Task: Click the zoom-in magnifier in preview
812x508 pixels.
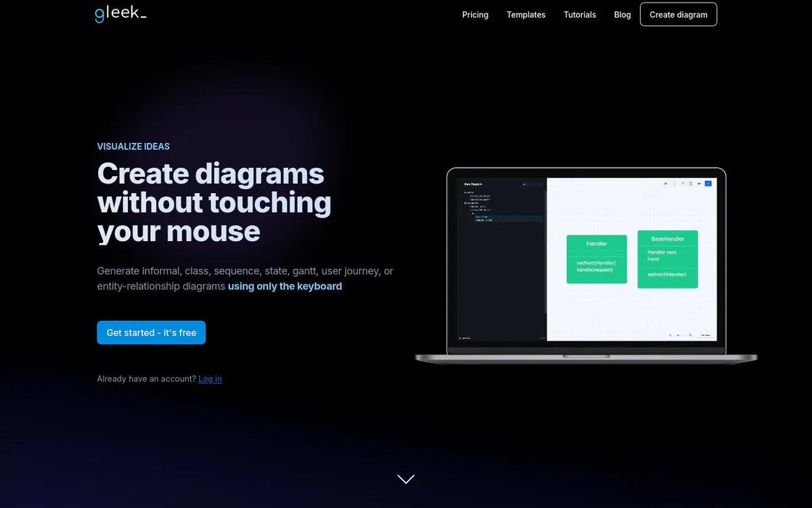Action: click(690, 335)
